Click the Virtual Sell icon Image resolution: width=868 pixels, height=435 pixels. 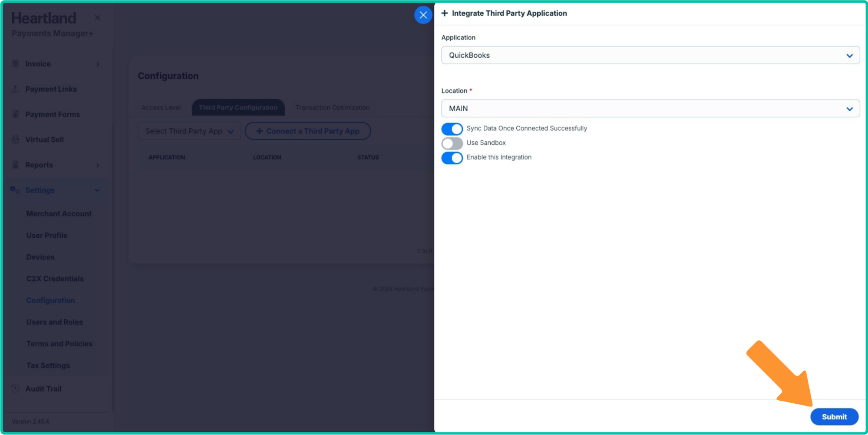point(16,139)
